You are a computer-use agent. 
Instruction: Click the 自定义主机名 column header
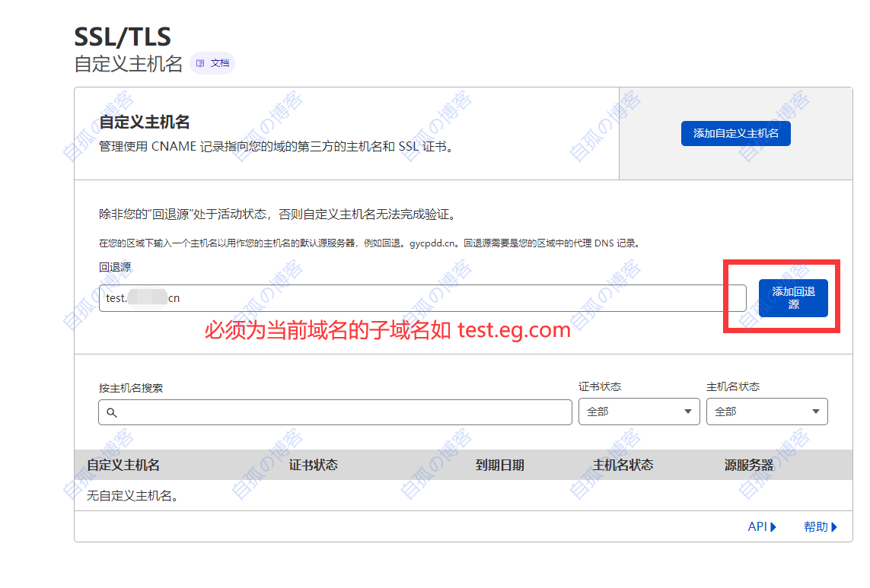[x=123, y=465]
